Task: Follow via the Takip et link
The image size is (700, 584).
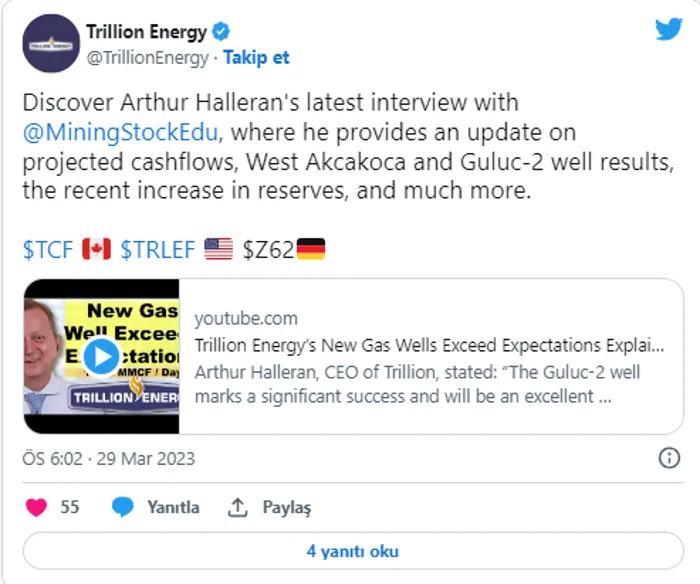Action: [x=256, y=58]
